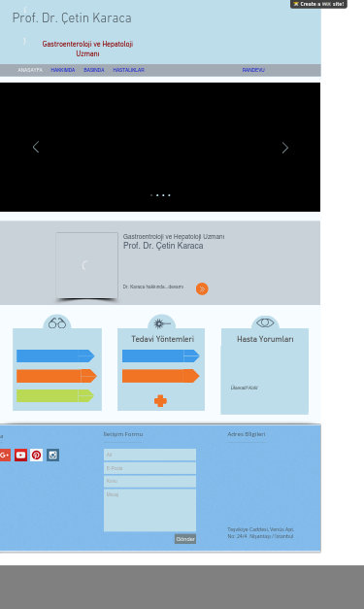The height and width of the screenshot is (609, 364).
Task: Click the eye icon above Hasta Yorumları
Action: tap(265, 322)
